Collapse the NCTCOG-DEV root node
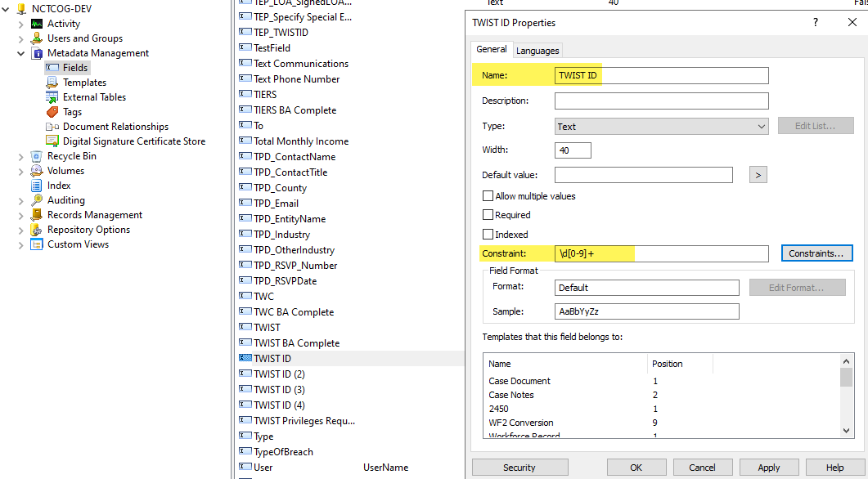This screenshot has width=868, height=479. point(6,9)
